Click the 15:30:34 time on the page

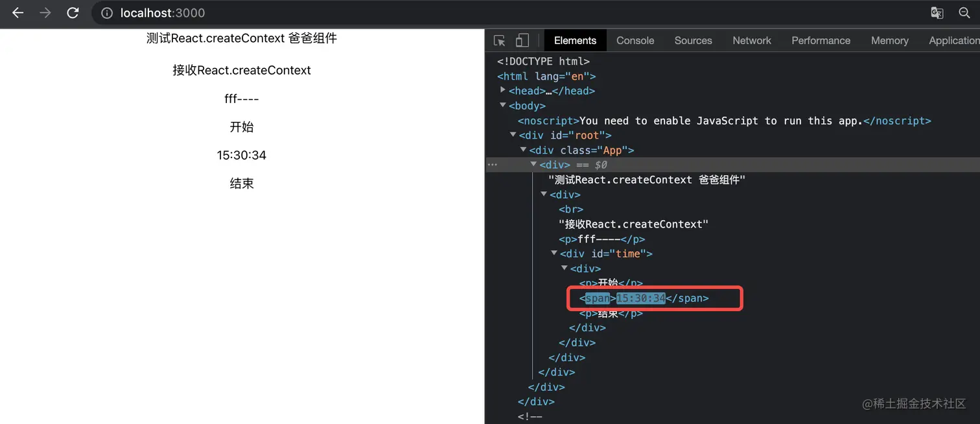[x=242, y=156]
